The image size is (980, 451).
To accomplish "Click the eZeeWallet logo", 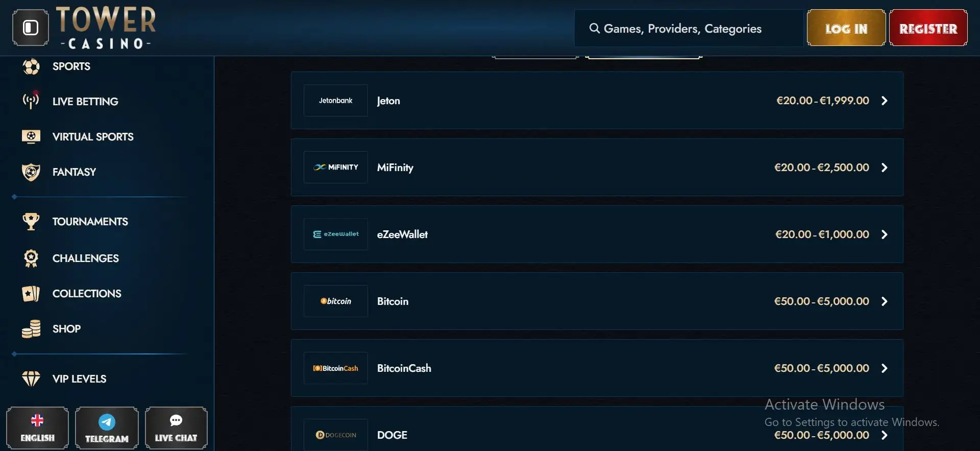I will [x=336, y=234].
